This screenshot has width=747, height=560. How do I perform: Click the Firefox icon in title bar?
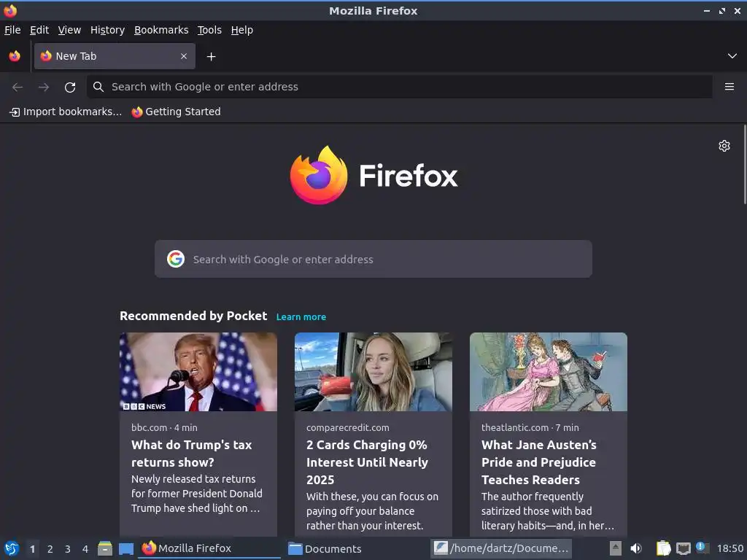[10, 10]
